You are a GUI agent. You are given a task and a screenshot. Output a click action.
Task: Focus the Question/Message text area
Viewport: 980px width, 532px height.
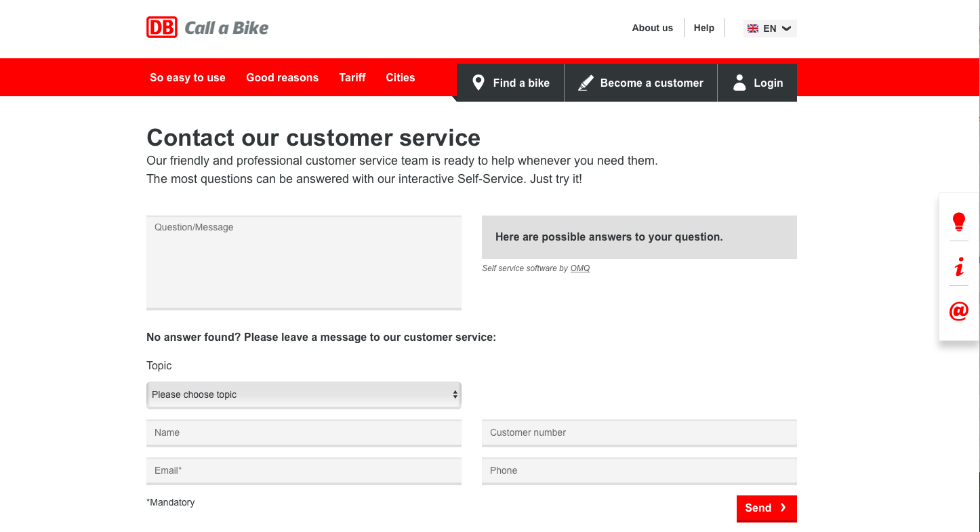pyautogui.click(x=304, y=263)
